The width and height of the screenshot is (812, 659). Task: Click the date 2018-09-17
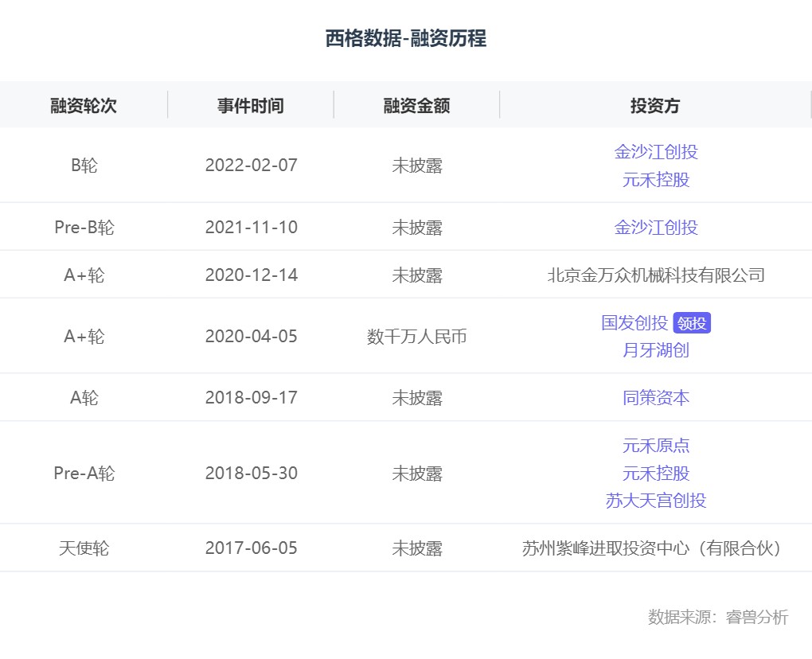click(251, 398)
